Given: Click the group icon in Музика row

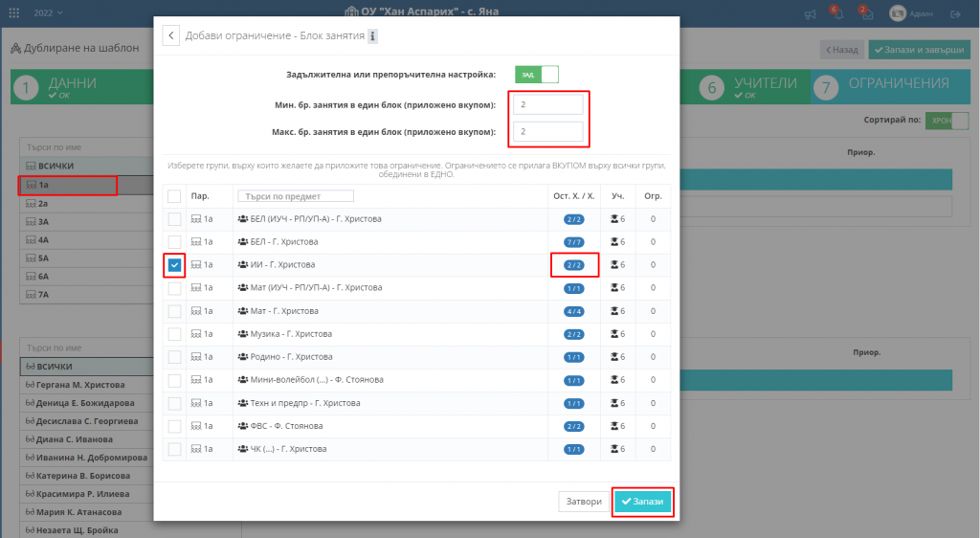Looking at the screenshot, I should pyautogui.click(x=242, y=334).
